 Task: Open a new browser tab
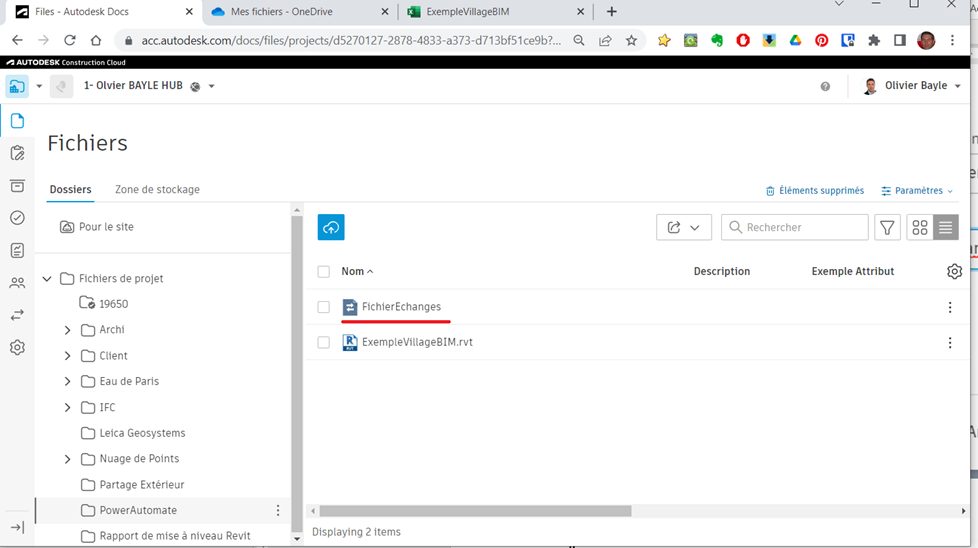tap(611, 11)
